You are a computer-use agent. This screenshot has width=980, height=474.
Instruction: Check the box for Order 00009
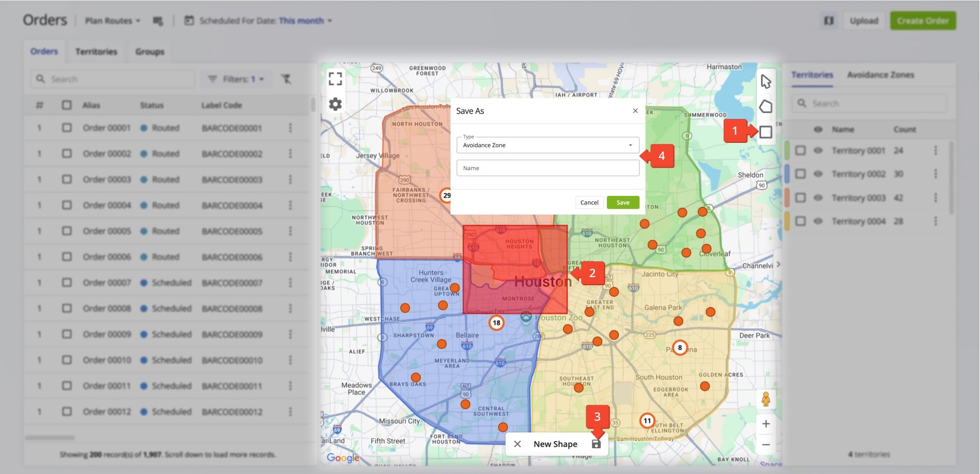[66, 334]
